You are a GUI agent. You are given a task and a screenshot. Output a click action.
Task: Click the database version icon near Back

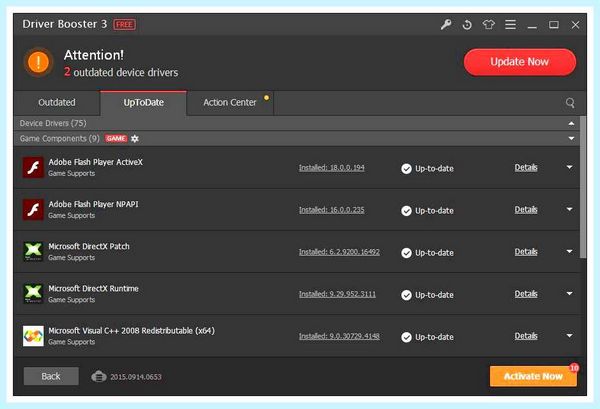coord(99,376)
